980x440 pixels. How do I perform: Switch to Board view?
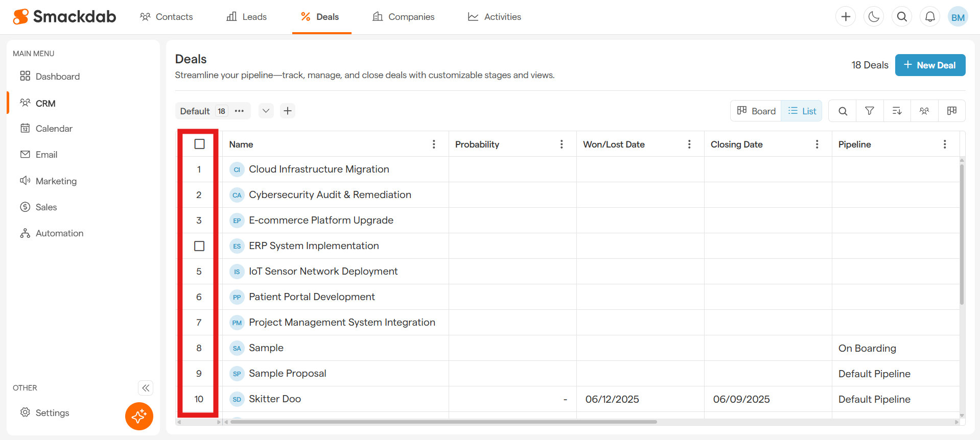tap(756, 111)
